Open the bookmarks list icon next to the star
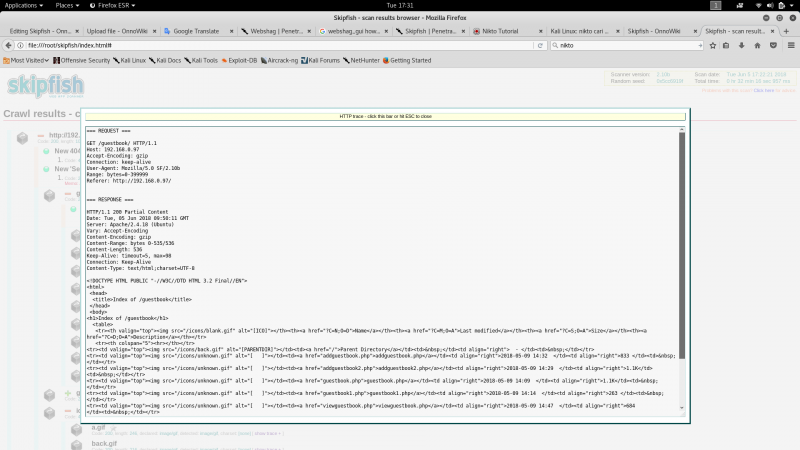The width and height of the screenshot is (800, 450). coord(726,45)
